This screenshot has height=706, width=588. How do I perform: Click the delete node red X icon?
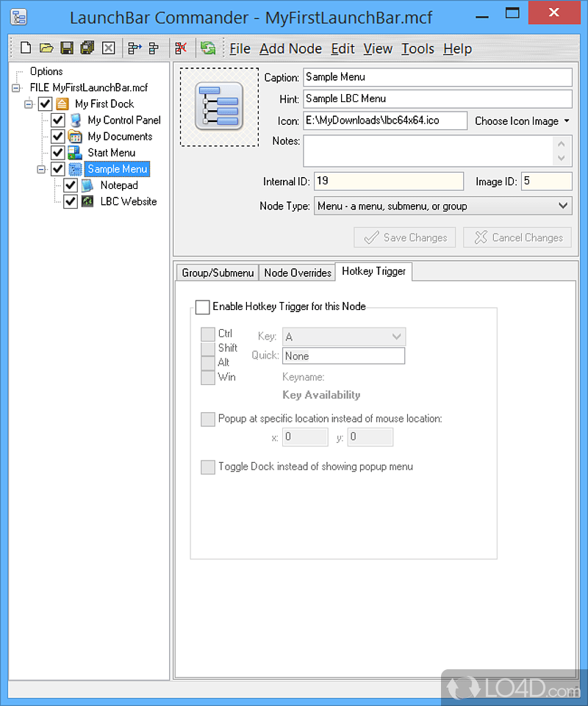click(181, 48)
